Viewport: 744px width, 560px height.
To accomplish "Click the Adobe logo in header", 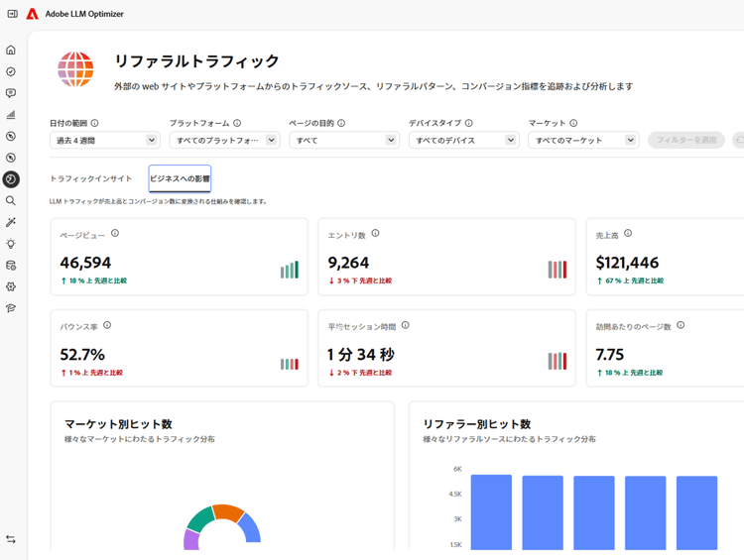I will pyautogui.click(x=33, y=14).
